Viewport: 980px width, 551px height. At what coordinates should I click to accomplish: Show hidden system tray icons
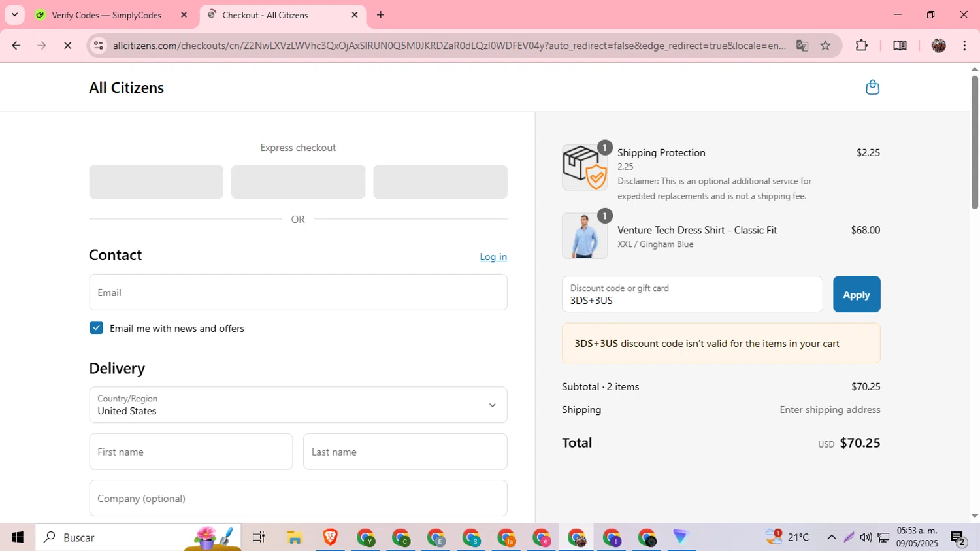[x=831, y=537]
